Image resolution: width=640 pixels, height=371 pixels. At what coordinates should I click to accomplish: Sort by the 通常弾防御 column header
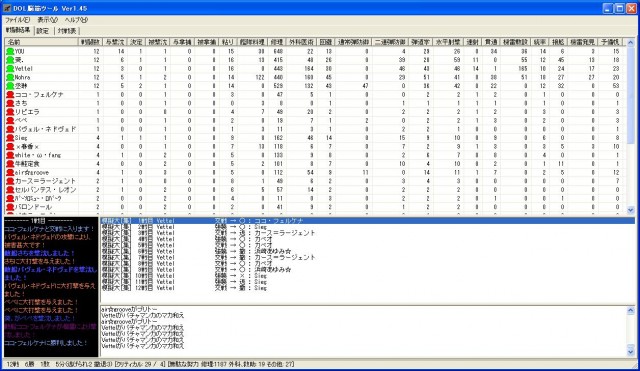coord(353,42)
